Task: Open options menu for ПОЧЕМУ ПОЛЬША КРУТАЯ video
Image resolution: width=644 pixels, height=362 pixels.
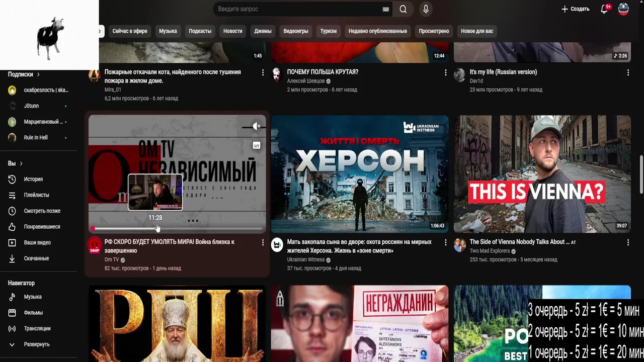Action: click(x=445, y=73)
